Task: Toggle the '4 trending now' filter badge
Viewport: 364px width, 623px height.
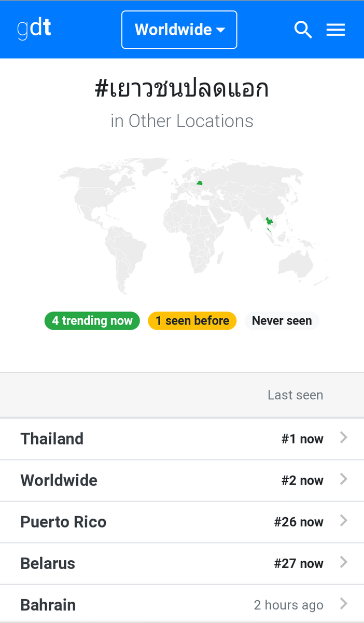Action: click(92, 321)
